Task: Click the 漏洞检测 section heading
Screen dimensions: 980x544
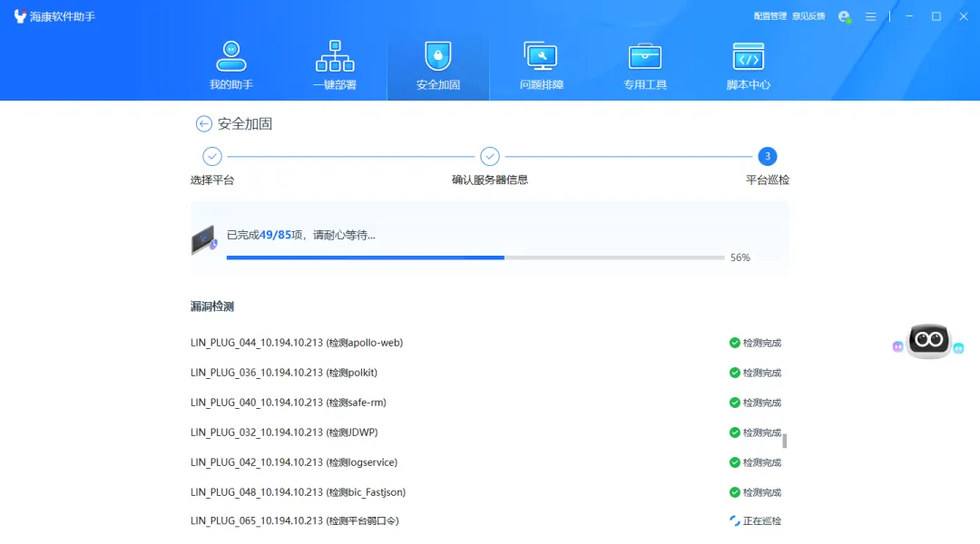Action: click(x=211, y=306)
